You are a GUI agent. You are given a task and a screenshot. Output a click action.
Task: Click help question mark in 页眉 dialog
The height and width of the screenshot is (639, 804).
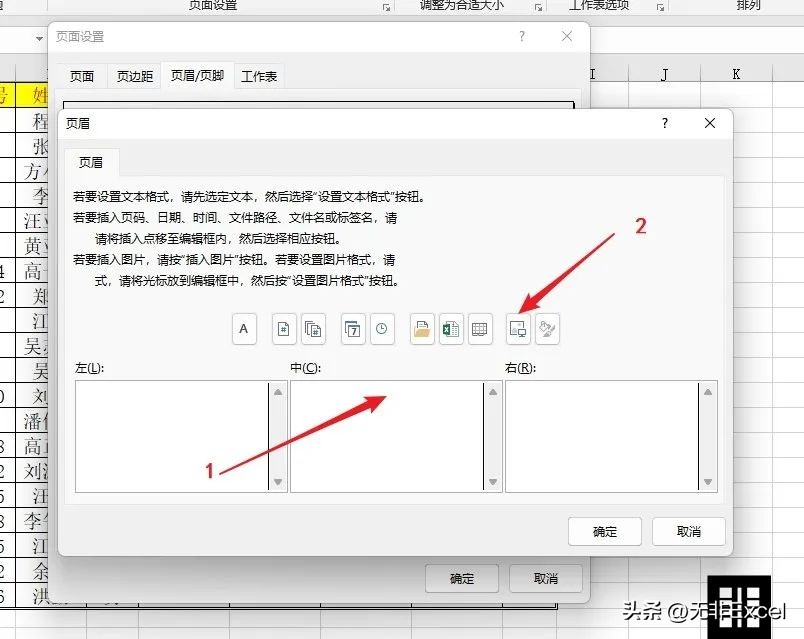click(x=665, y=123)
